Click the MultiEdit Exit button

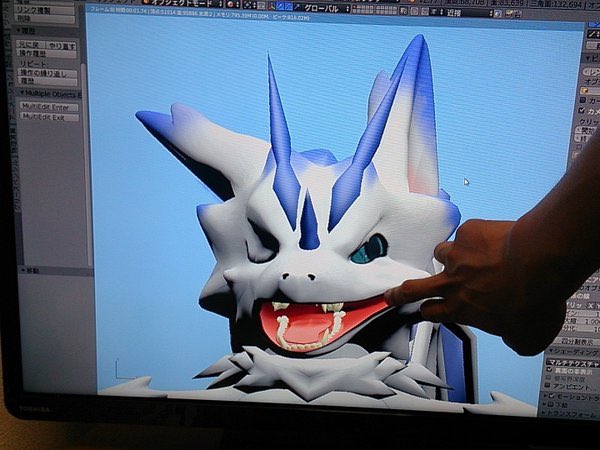coord(49,117)
